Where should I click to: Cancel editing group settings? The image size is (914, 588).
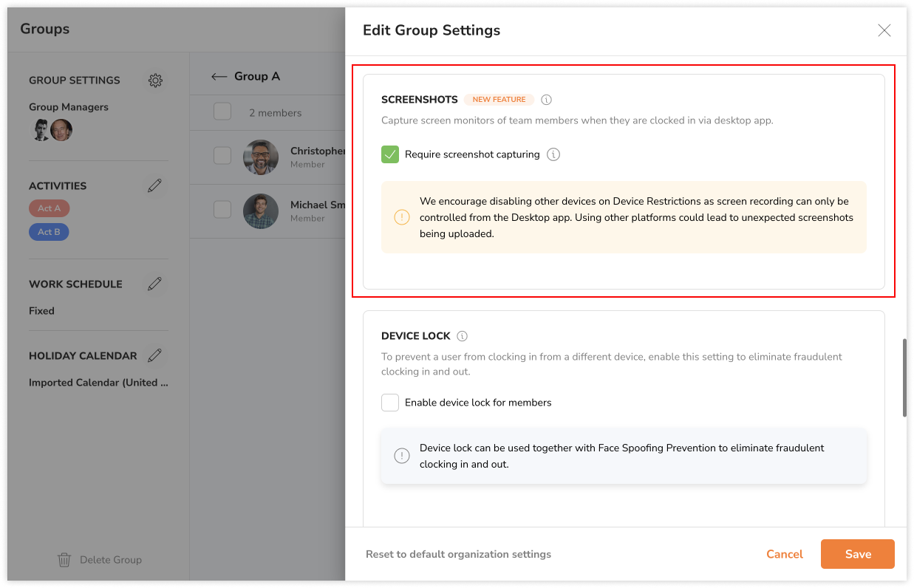coord(784,554)
